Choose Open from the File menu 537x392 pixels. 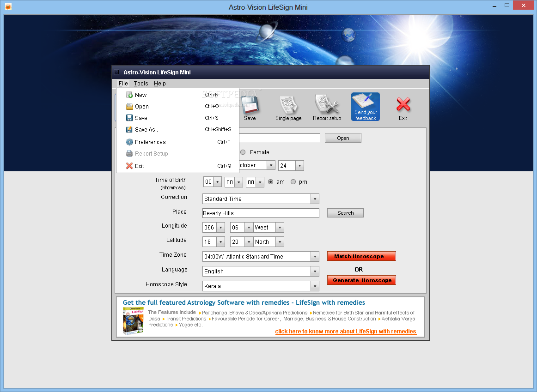click(x=177, y=106)
